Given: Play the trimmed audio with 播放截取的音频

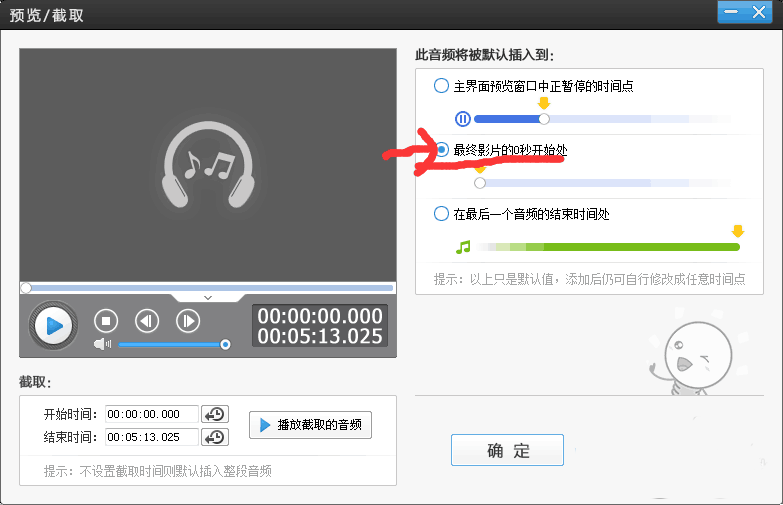Looking at the screenshot, I should click(310, 425).
